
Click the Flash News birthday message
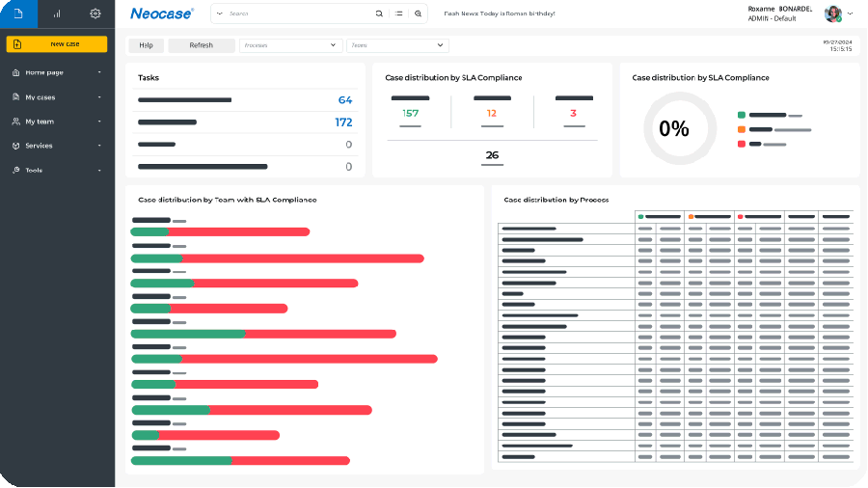pos(500,14)
